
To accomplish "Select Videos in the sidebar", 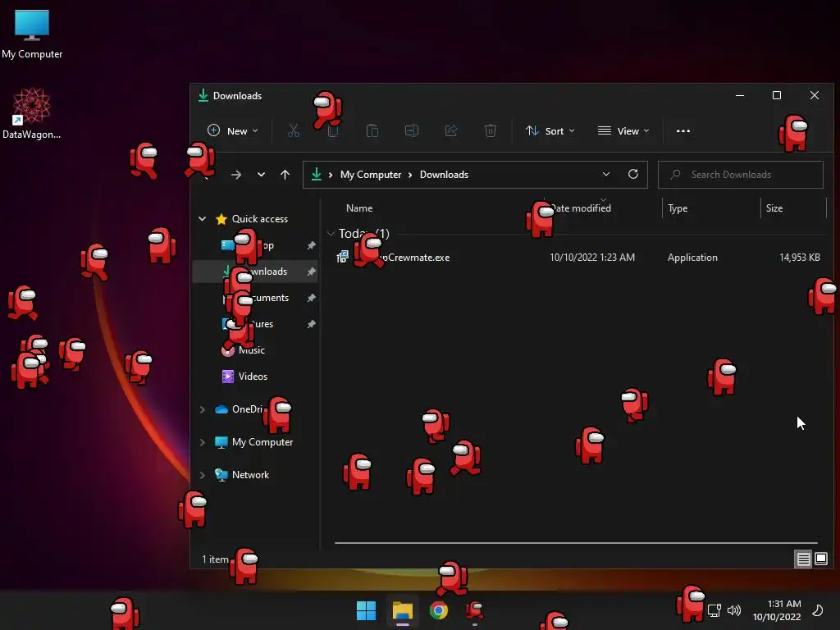I will coord(244,377).
